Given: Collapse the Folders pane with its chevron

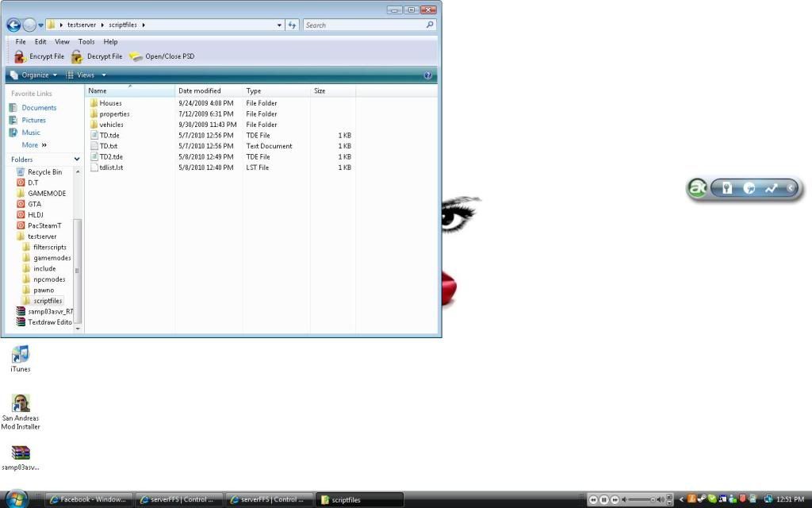Looking at the screenshot, I should coord(75,160).
